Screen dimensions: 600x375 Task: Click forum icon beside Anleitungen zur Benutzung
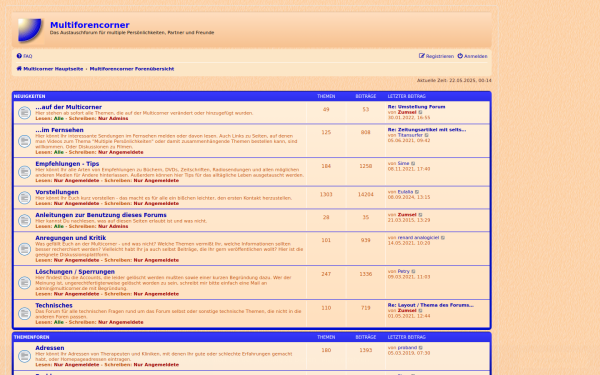coord(24,220)
